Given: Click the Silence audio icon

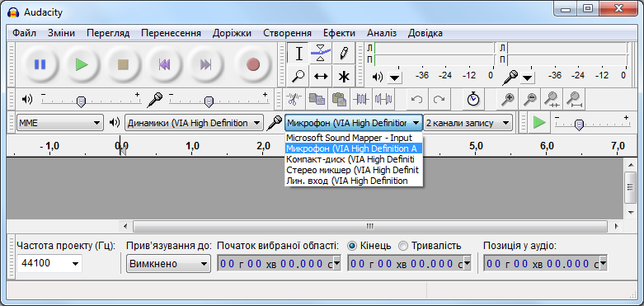Looking at the screenshot, I should (x=383, y=99).
